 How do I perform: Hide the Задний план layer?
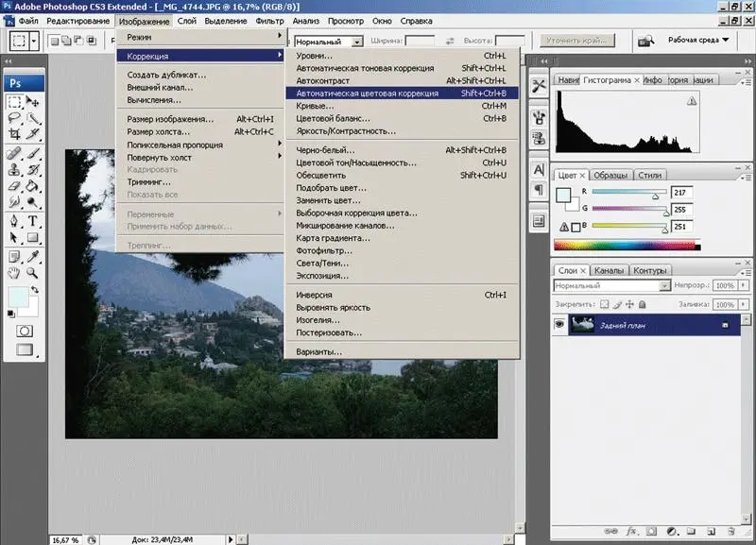coord(559,324)
